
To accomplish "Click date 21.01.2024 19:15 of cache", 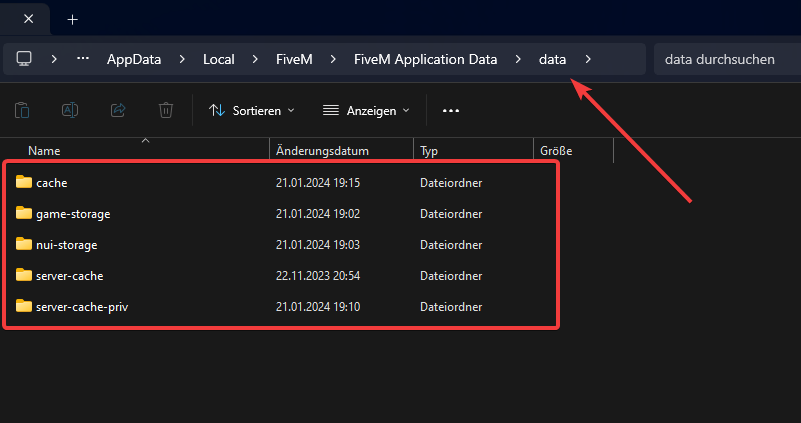I will [x=318, y=183].
